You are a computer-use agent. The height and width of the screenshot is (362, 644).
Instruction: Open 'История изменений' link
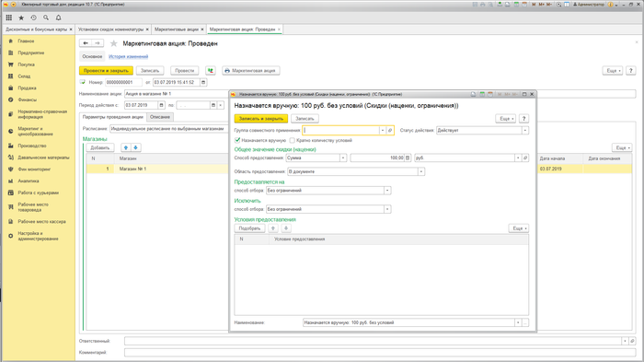[x=128, y=57]
